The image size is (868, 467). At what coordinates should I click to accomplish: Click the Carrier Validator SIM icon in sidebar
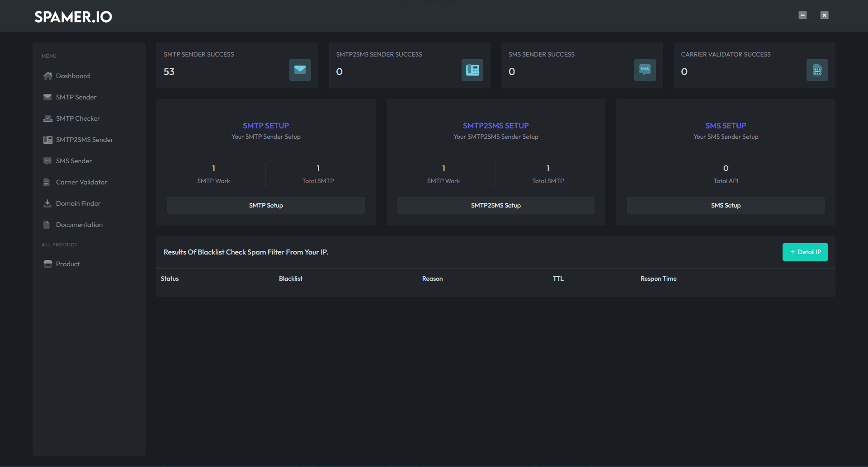[x=47, y=182]
